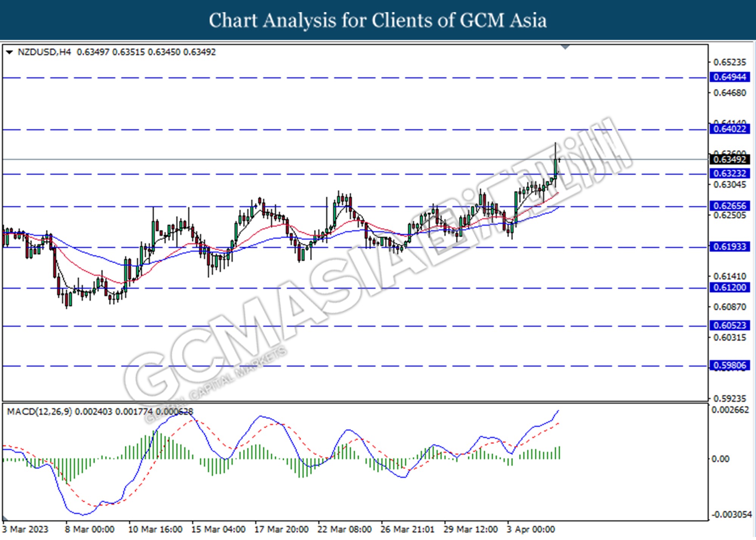Click the 17 Mar 20:00 time label
Viewport: 756px width, 540px height.
[x=281, y=529]
